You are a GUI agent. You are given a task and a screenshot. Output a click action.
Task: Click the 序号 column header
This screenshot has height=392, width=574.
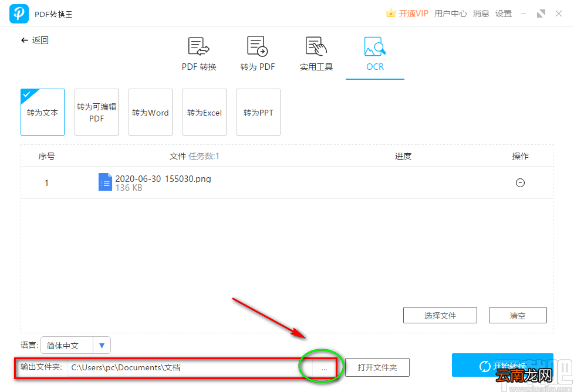coord(46,156)
